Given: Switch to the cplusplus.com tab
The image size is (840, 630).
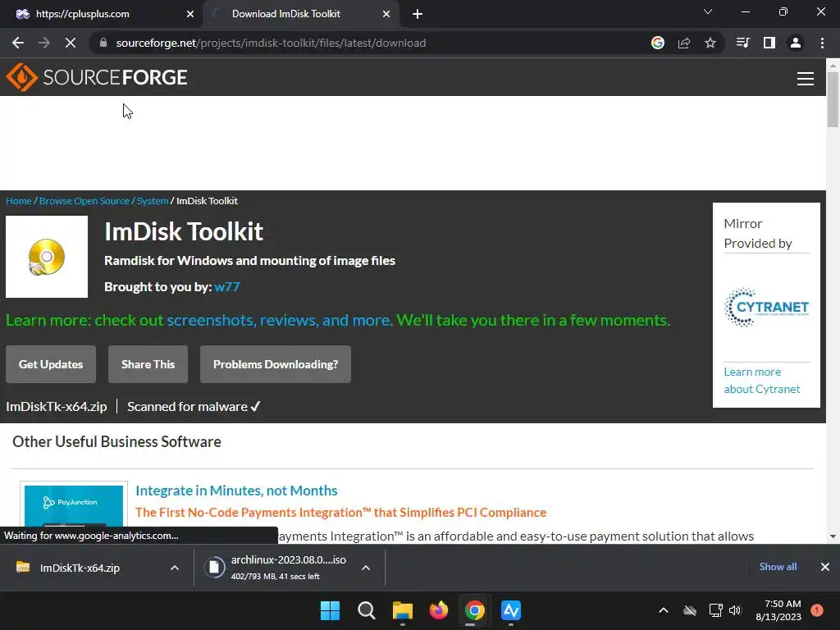Looking at the screenshot, I should tap(101, 14).
